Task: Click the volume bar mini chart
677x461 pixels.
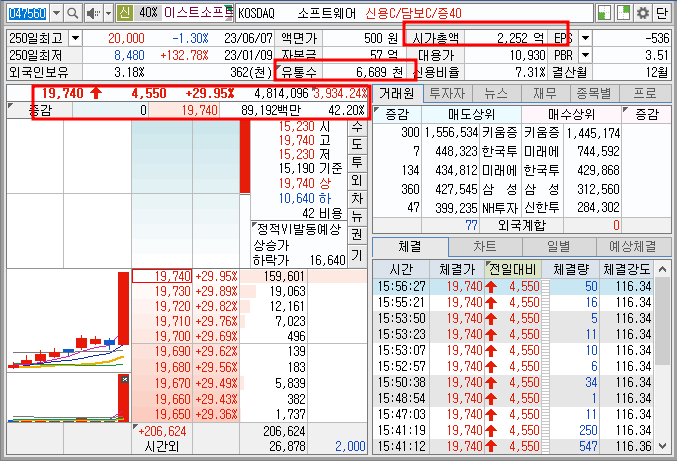Action: 69,398
